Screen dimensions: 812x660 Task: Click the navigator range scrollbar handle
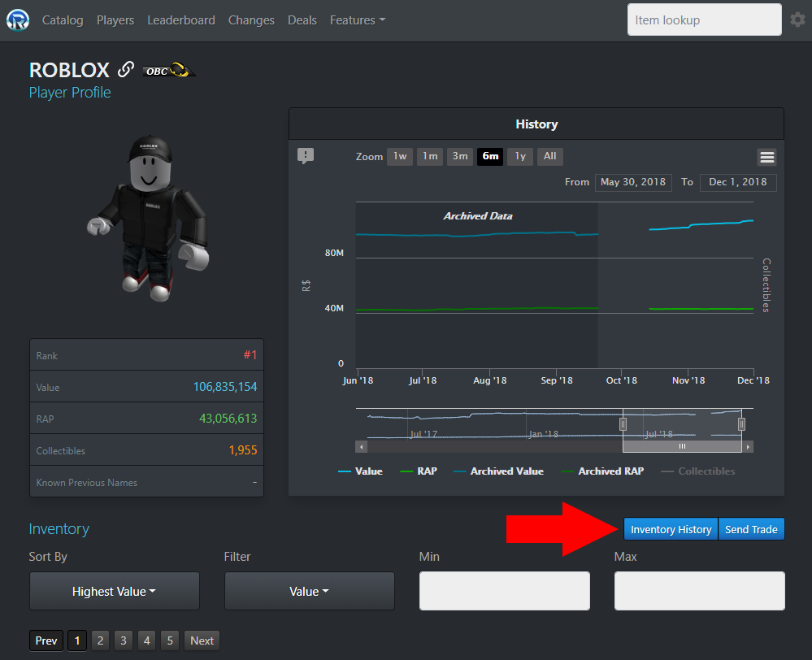[682, 446]
